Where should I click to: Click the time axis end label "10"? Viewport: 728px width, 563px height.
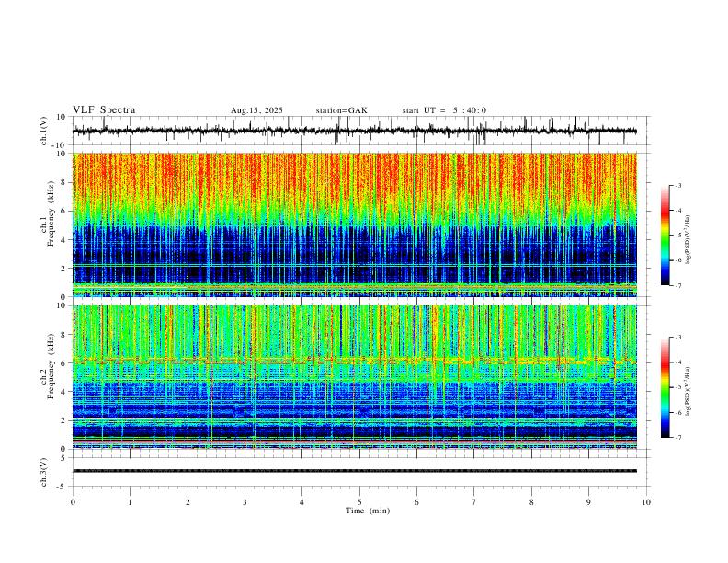coord(646,502)
